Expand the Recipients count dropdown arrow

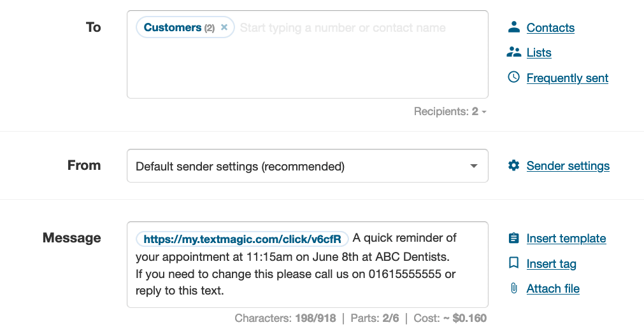pyautogui.click(x=484, y=112)
